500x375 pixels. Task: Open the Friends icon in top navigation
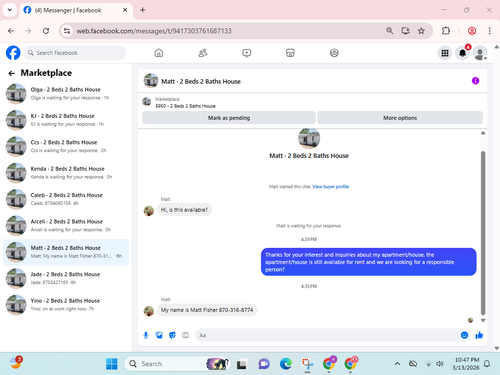[x=203, y=53]
